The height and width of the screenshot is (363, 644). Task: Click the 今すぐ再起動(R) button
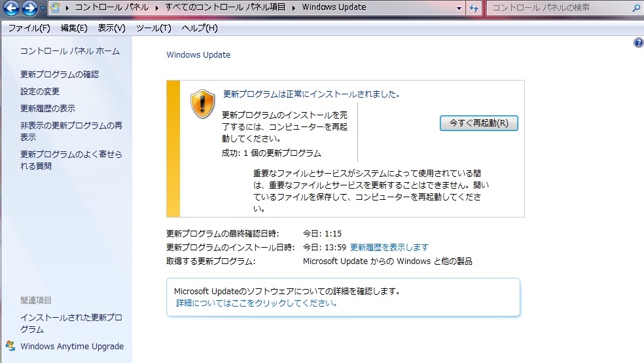pos(478,123)
